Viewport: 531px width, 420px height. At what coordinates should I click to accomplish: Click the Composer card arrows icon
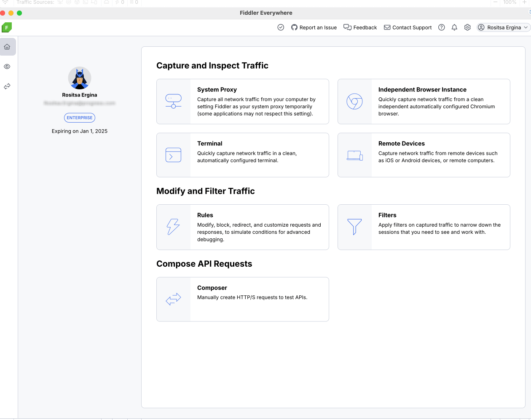(x=174, y=299)
